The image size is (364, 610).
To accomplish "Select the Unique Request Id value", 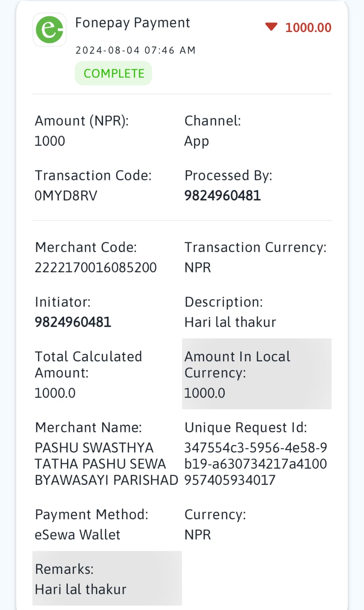I will (256, 464).
